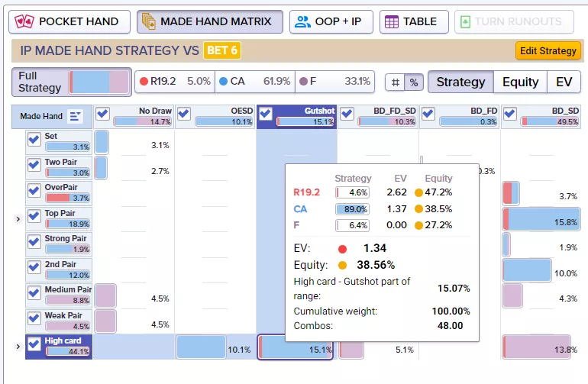Click the red R19.2 raise action filter

(175, 82)
